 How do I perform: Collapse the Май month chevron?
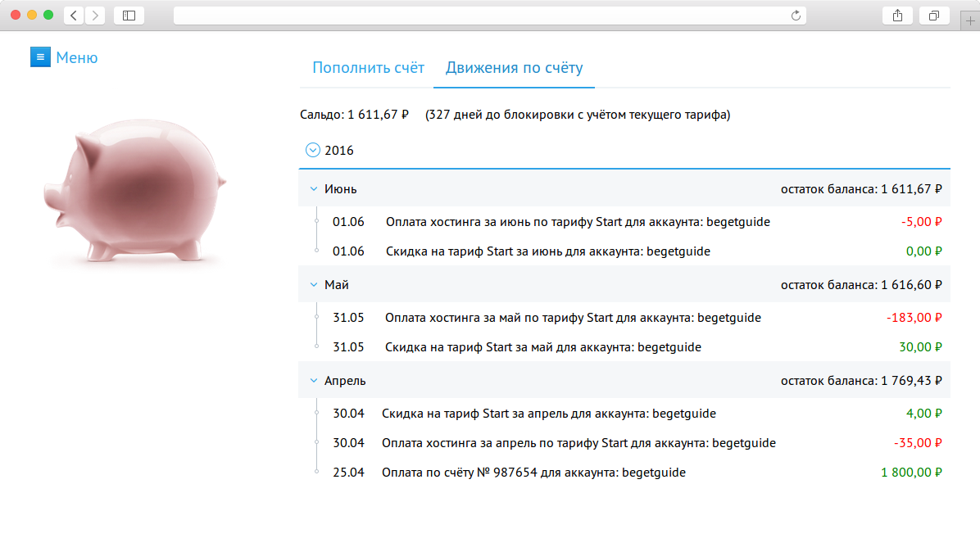(314, 285)
